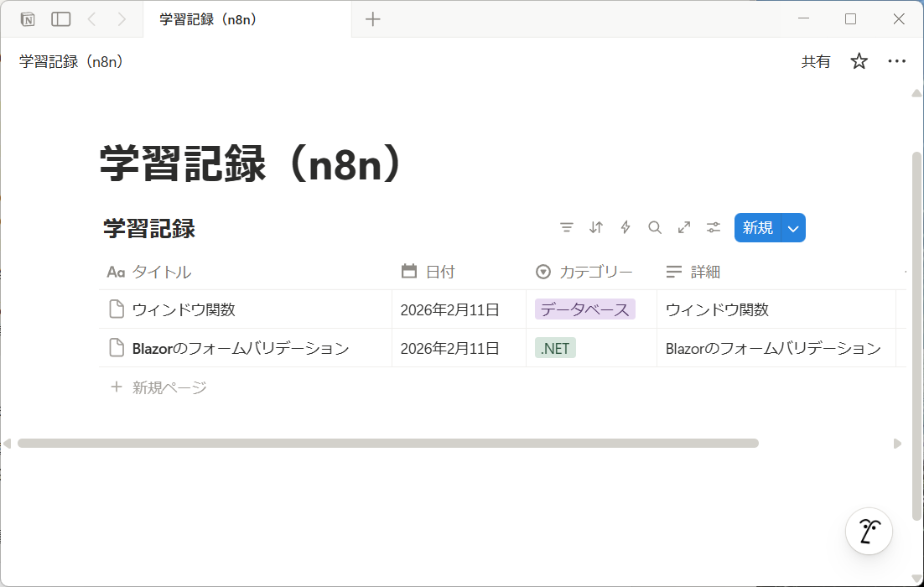This screenshot has width=924, height=587.
Task: Click the 日付 column header
Action: pyautogui.click(x=459, y=272)
